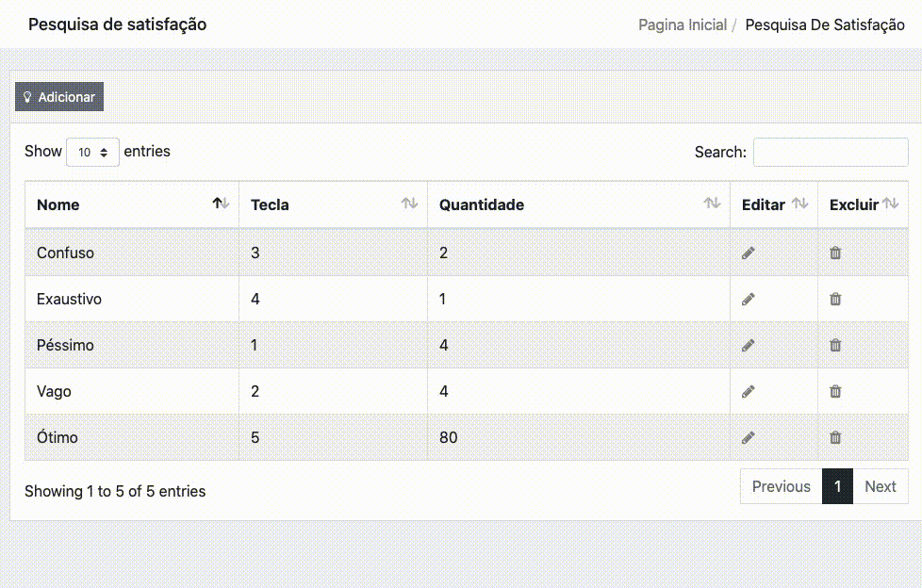Delete the Confuso row using trash icon
Screen dimensions: 922x588
click(834, 253)
